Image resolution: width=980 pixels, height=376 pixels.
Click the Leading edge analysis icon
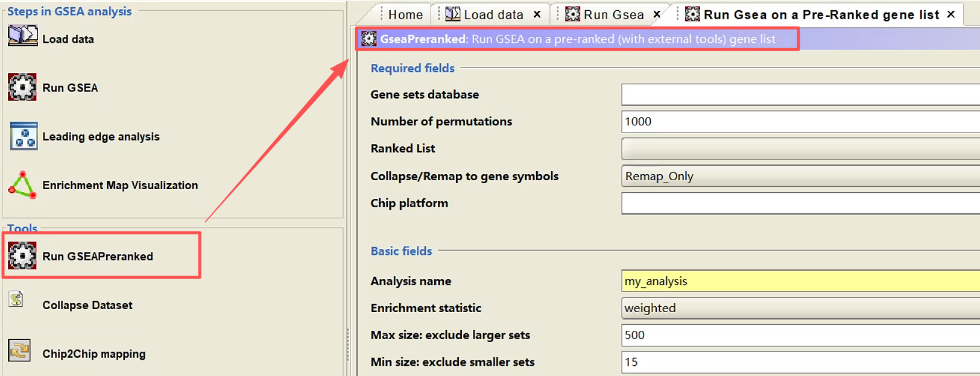[x=24, y=136]
